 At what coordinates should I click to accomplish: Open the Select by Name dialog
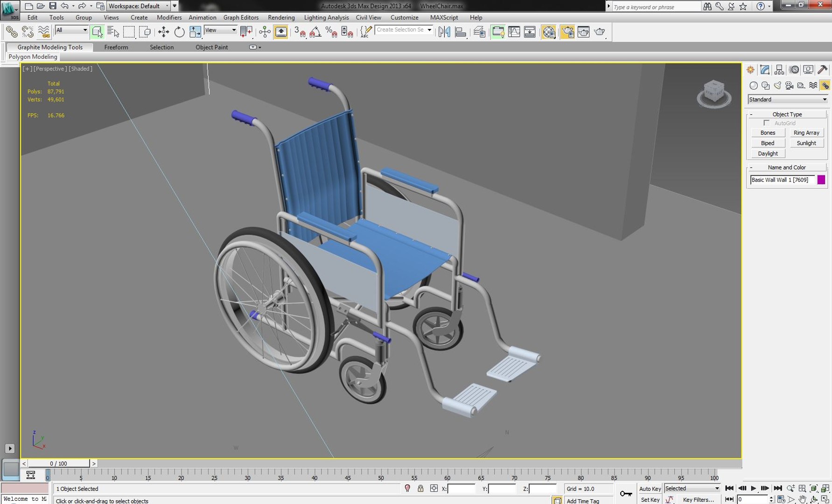(x=113, y=32)
